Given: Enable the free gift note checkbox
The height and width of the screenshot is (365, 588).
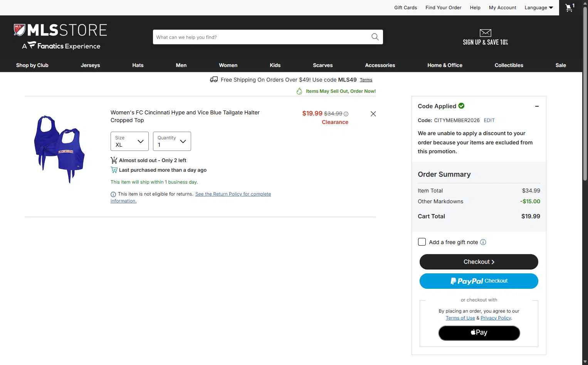Looking at the screenshot, I should (422, 242).
